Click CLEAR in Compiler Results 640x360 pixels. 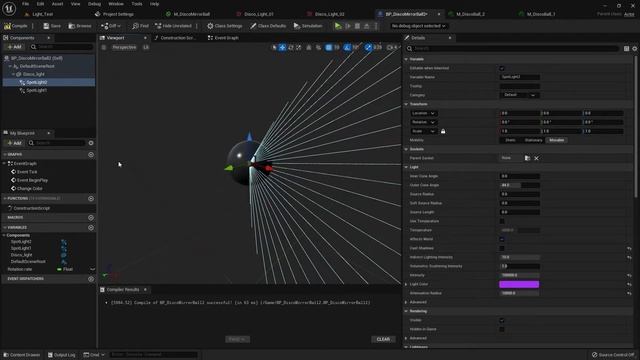tap(383, 339)
